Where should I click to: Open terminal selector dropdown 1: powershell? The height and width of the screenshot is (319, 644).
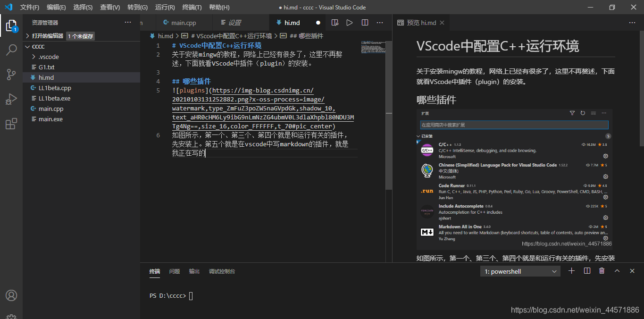520,271
